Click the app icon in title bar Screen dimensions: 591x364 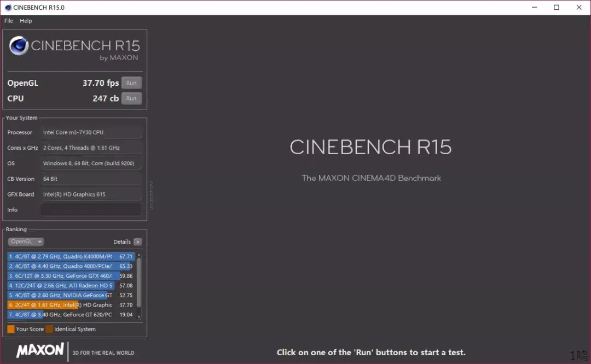pos(8,8)
